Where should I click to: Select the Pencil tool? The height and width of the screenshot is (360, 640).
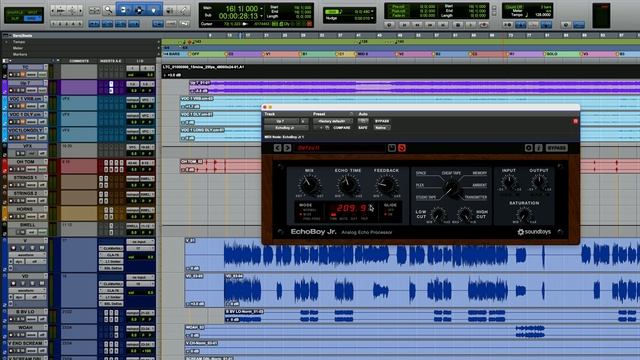184,10
